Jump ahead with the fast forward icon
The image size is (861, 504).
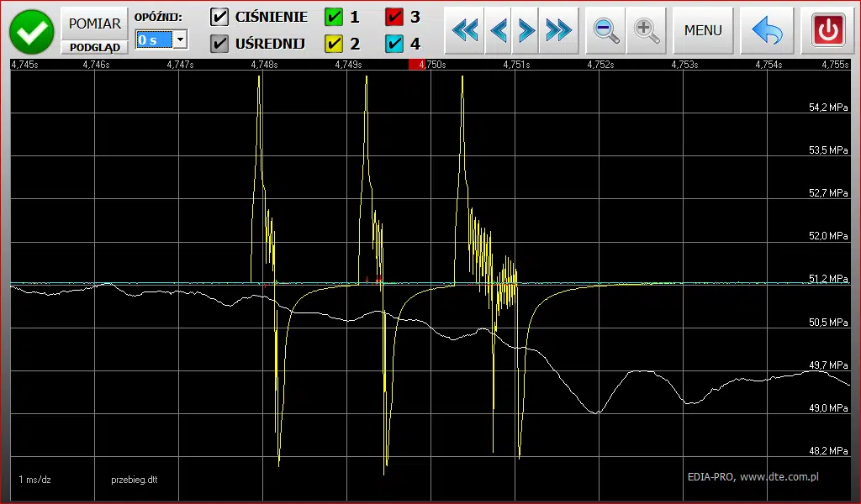click(557, 30)
